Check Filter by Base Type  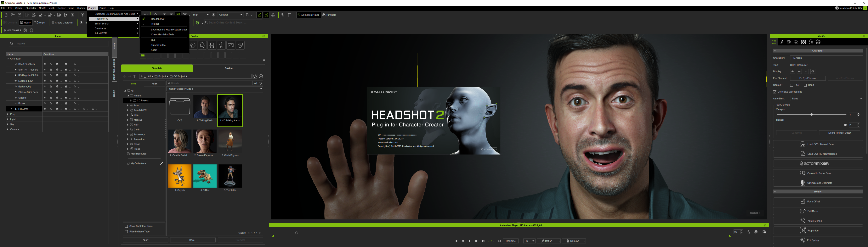[x=126, y=232]
